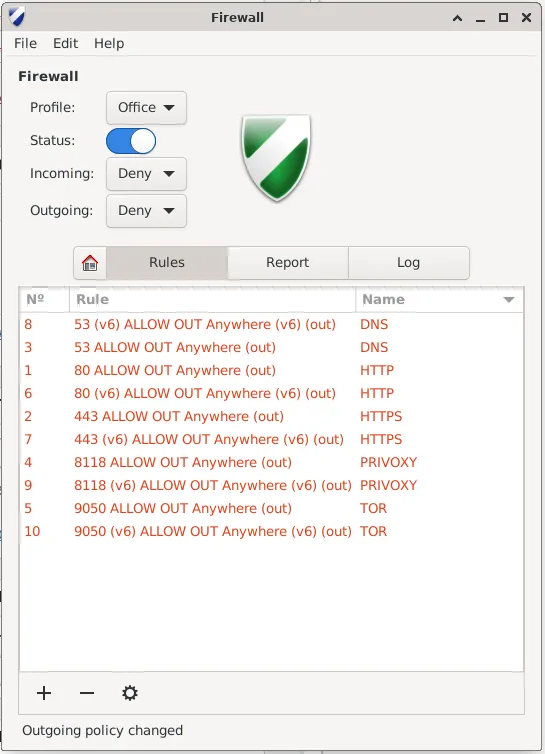This screenshot has height=754, width=545.
Task: Click the green shield status image
Action: tap(276, 158)
